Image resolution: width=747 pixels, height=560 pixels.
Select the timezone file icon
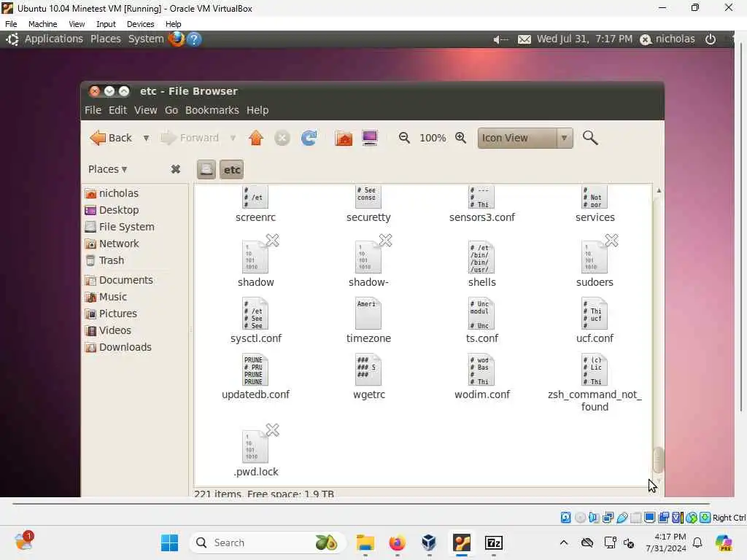tap(368, 314)
